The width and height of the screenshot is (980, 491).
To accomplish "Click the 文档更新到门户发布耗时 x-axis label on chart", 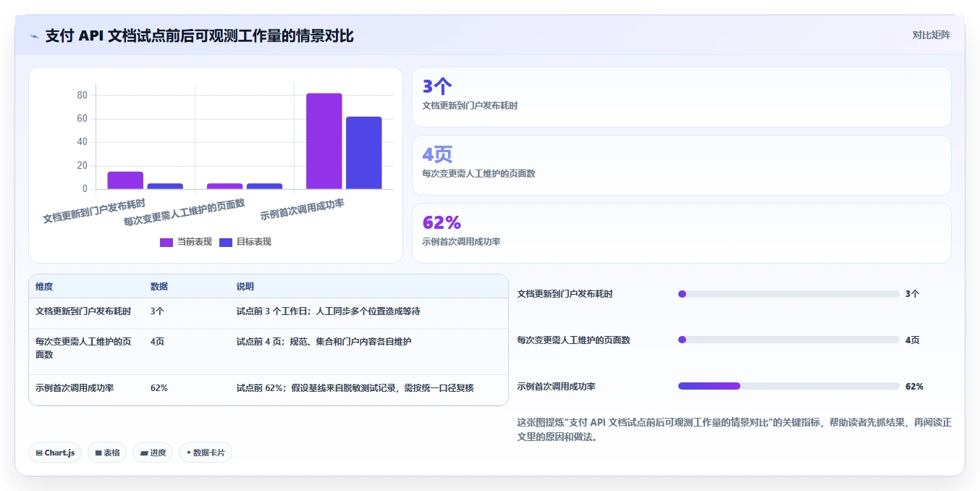I will point(94,211).
